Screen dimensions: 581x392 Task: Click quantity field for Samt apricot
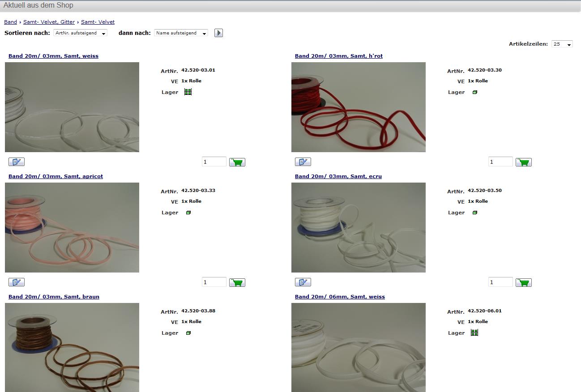(214, 282)
